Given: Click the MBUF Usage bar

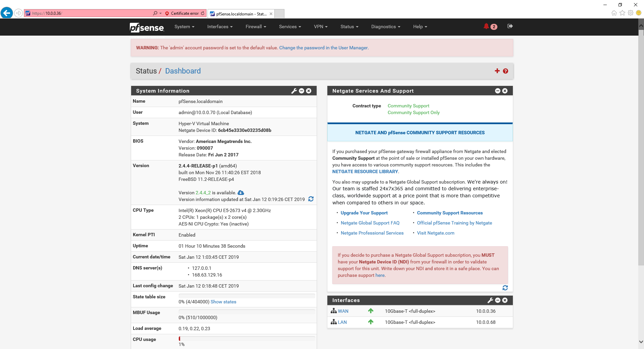Looking at the screenshot, I should click(x=247, y=312).
